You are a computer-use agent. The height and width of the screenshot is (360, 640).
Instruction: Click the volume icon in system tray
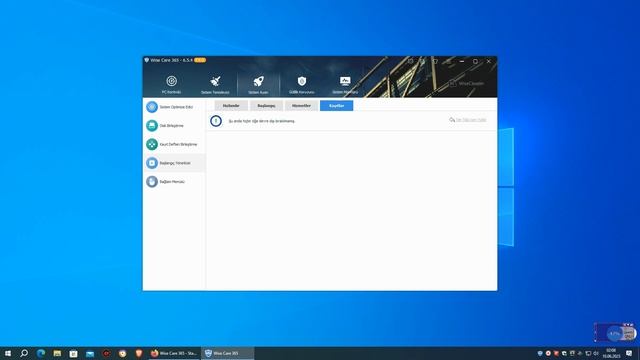coord(596,353)
